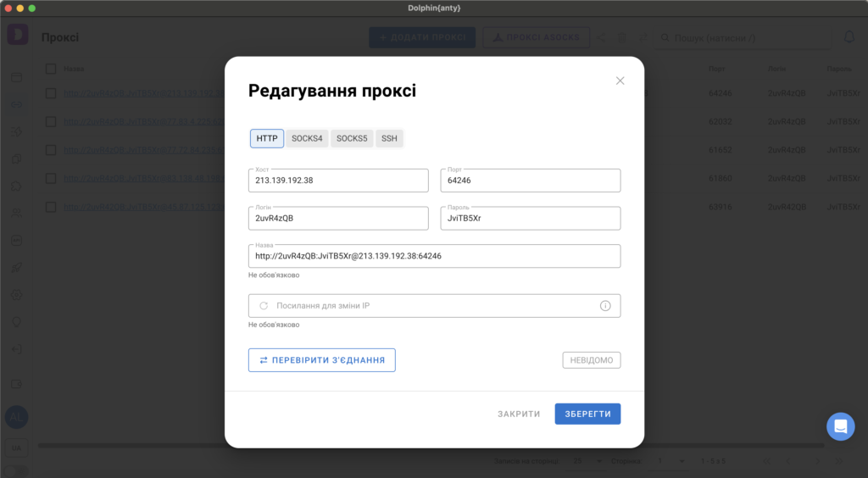The image size is (868, 478).
Task: Switch proxy type to SOCKS5
Action: point(352,138)
